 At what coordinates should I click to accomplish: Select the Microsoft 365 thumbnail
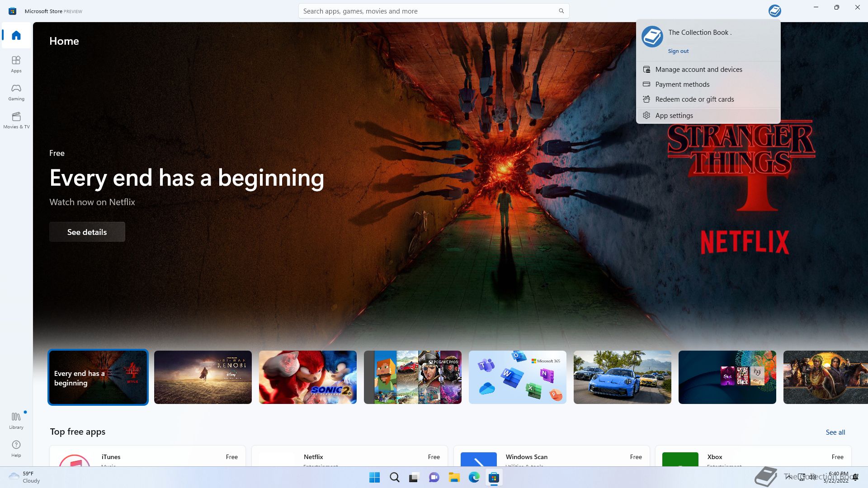pyautogui.click(x=518, y=377)
